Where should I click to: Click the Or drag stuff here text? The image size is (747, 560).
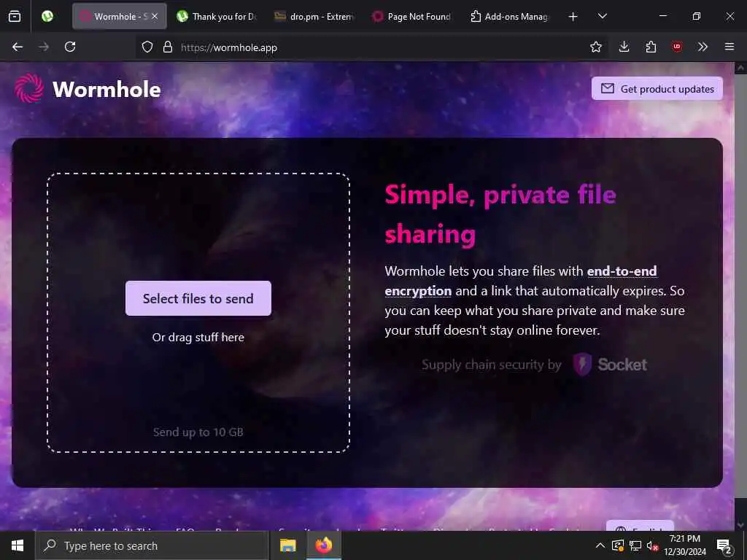pyautogui.click(x=198, y=338)
